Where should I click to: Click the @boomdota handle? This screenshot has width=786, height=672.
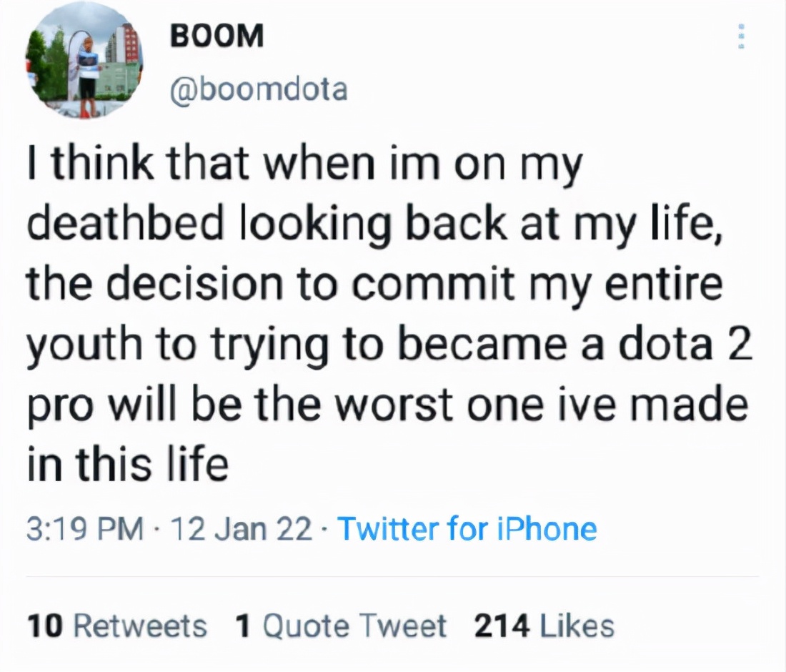click(259, 90)
